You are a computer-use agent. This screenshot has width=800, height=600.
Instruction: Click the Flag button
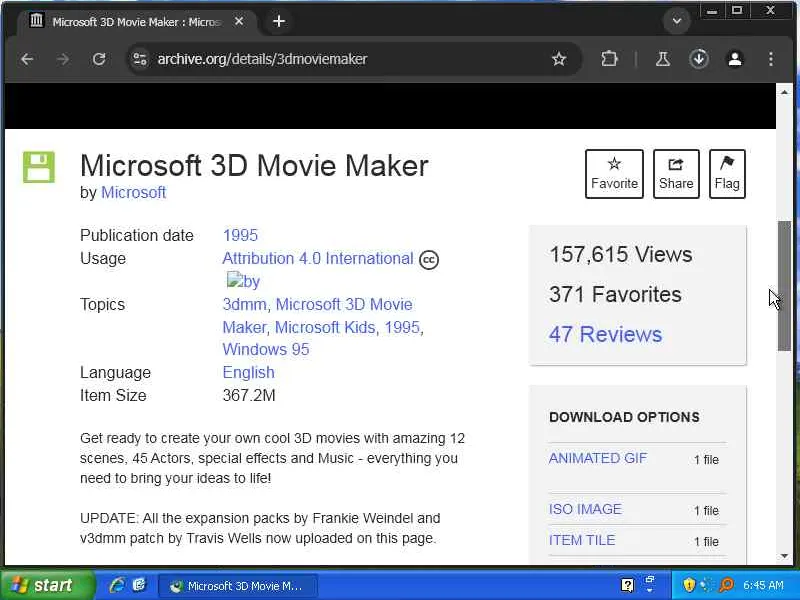point(727,174)
